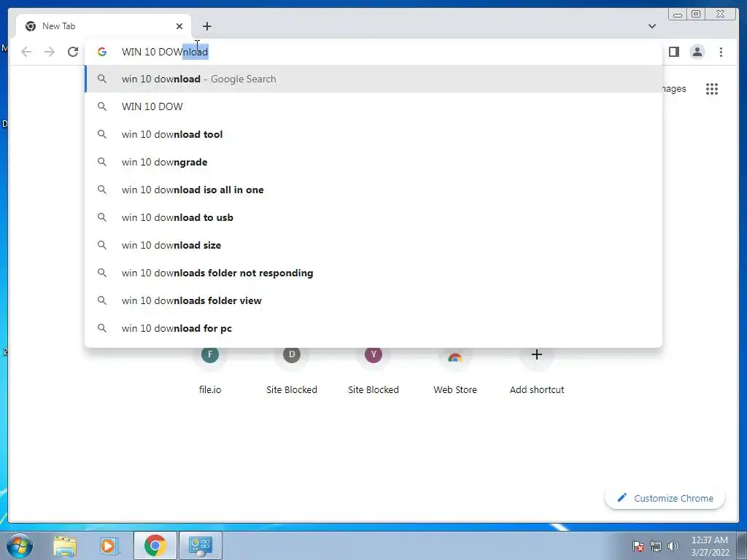This screenshot has height=560, width=747.
Task: Open the Site Blocked shortcut with Y icon
Action: 373,370
